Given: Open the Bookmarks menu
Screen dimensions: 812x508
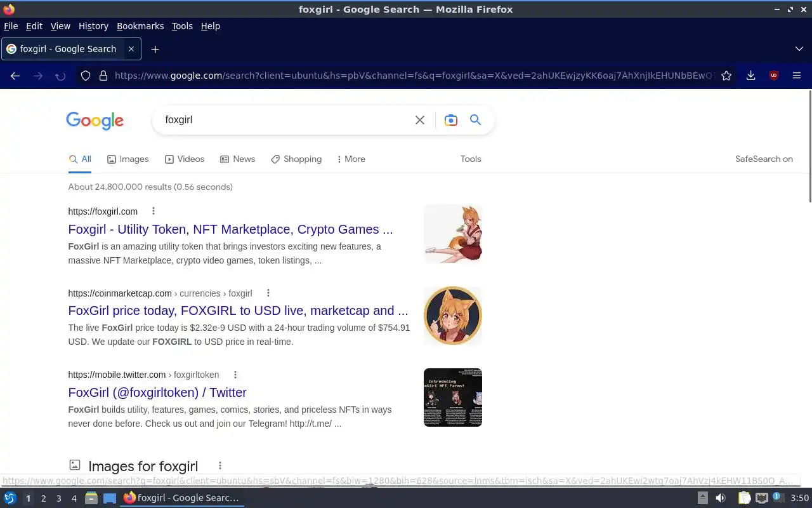Looking at the screenshot, I should 140,26.
